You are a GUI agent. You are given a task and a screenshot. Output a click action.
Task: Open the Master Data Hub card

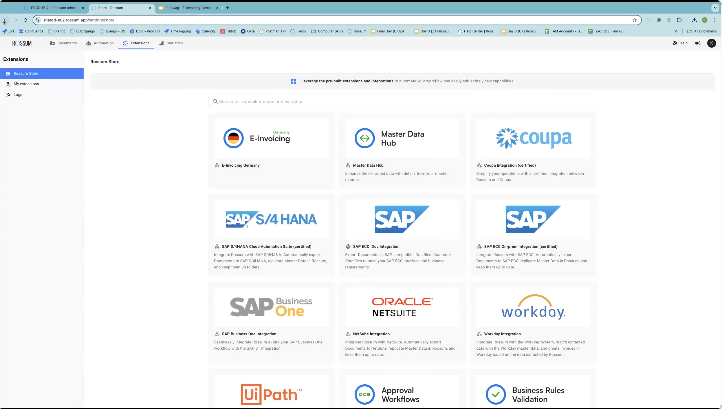tap(402, 150)
